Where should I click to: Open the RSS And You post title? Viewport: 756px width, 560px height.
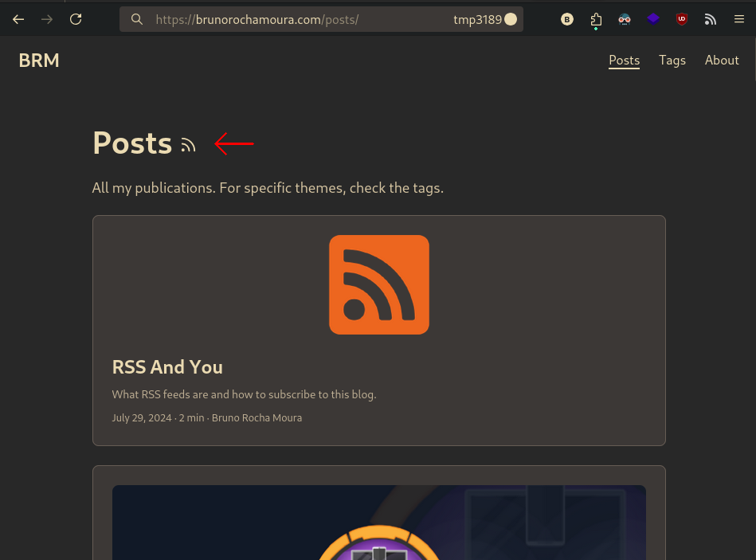(x=167, y=367)
